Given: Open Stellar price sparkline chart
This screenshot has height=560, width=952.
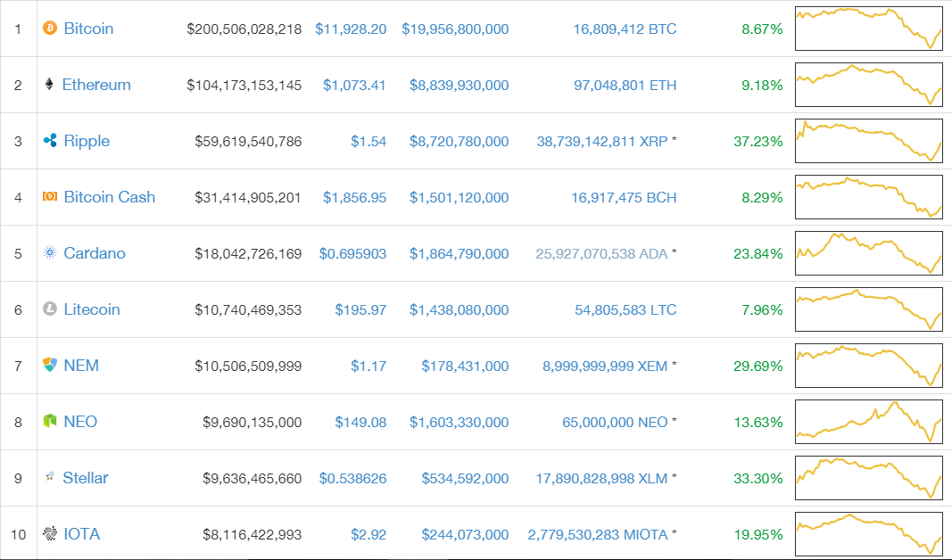Looking at the screenshot, I should pyautogui.click(x=869, y=478).
